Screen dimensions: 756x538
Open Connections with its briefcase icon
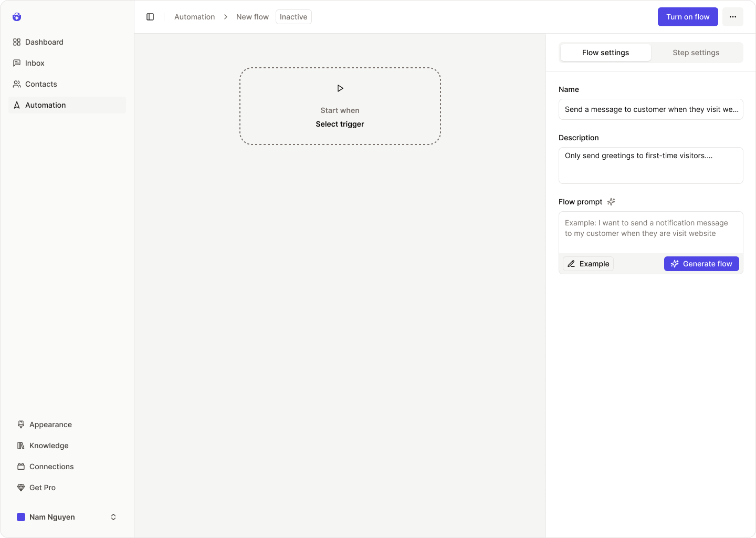[21, 467]
